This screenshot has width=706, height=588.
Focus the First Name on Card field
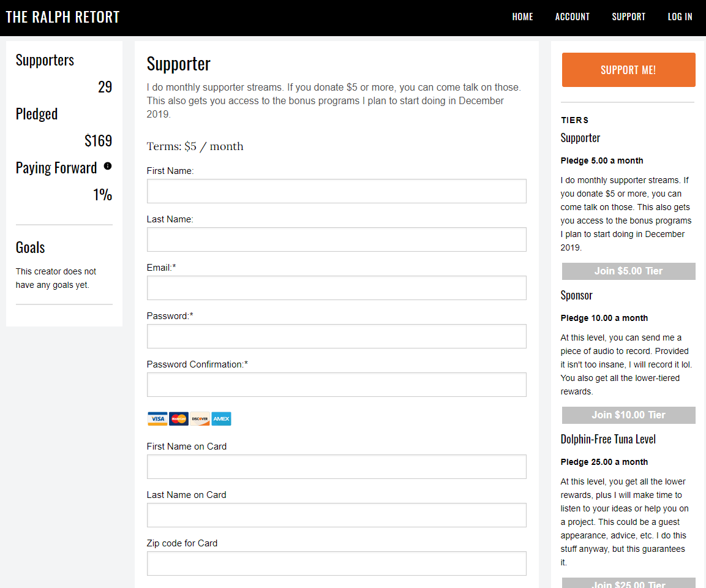point(336,467)
